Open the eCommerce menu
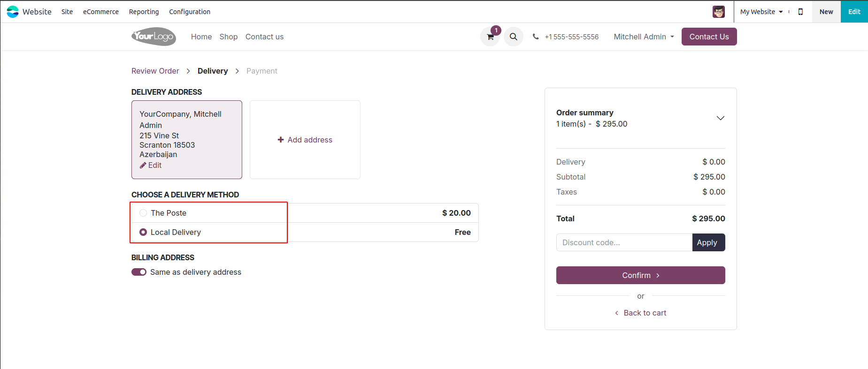 pos(101,12)
